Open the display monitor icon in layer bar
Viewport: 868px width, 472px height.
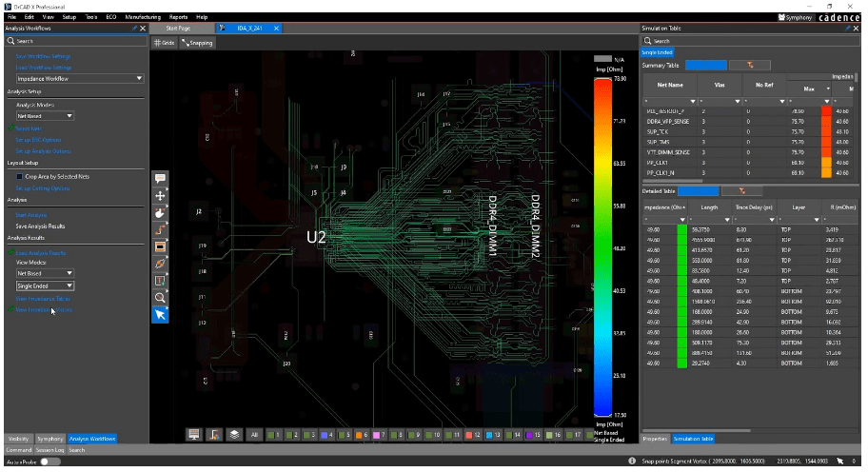(194, 434)
